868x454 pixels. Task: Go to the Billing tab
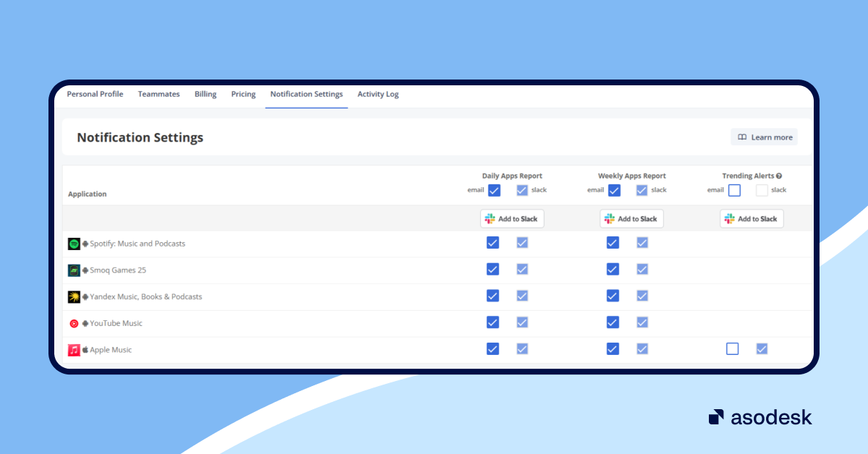click(205, 94)
